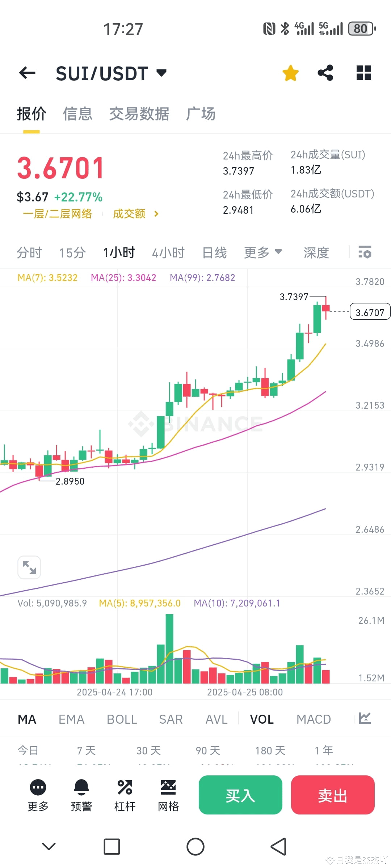Open chart indicator settings icon beside 深度
This screenshot has width=391, height=868.
click(365, 252)
